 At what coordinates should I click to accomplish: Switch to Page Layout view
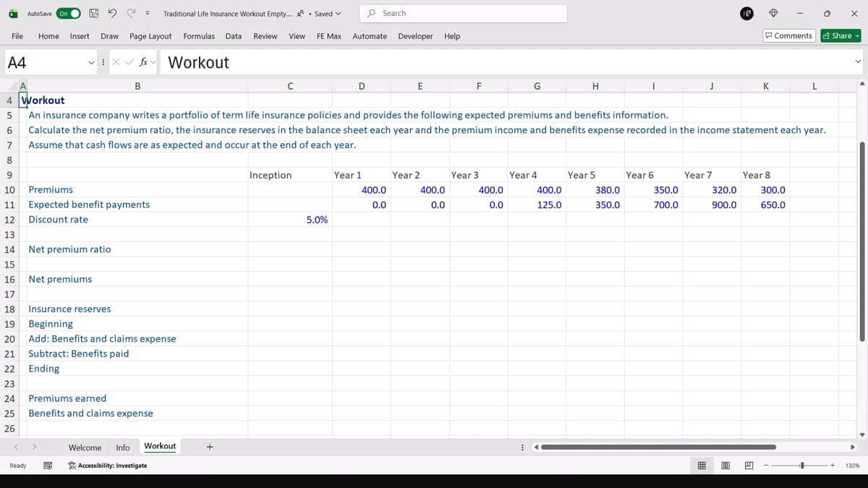[725, 466]
